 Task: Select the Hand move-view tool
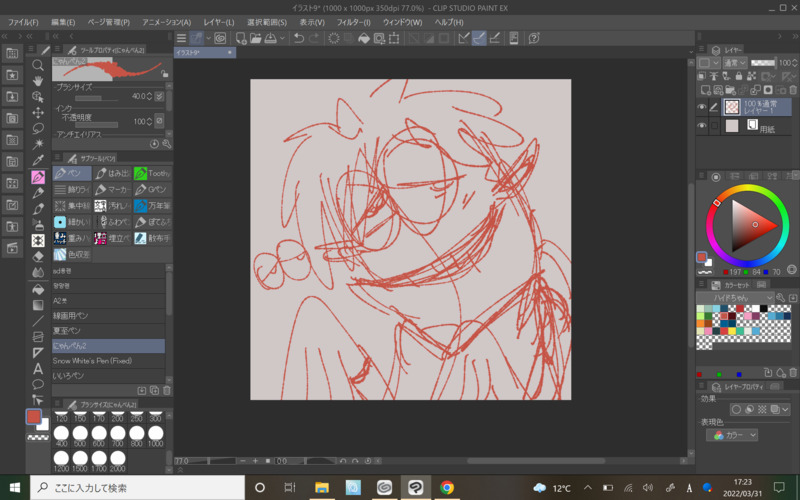[38, 81]
